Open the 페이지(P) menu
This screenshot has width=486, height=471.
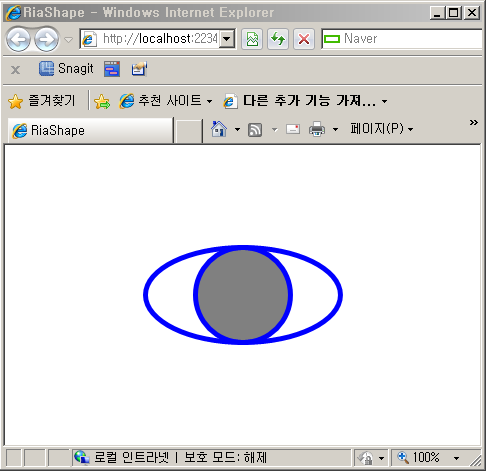(x=382, y=129)
